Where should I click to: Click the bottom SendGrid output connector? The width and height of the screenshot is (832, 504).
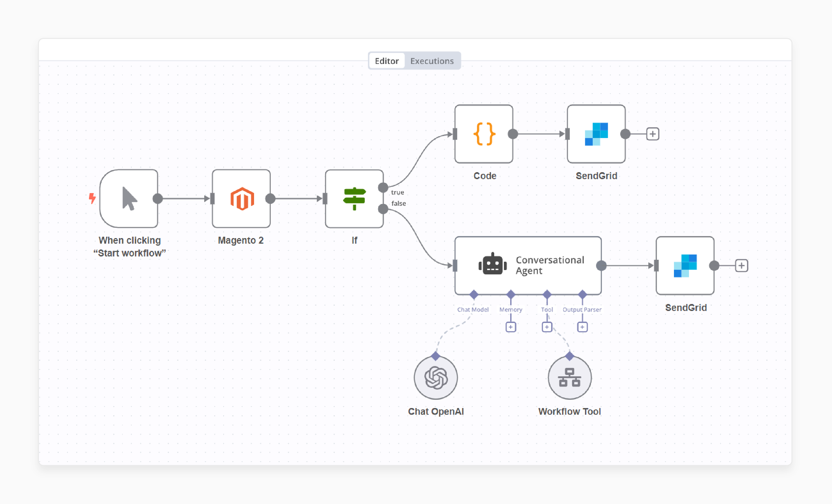[714, 266]
